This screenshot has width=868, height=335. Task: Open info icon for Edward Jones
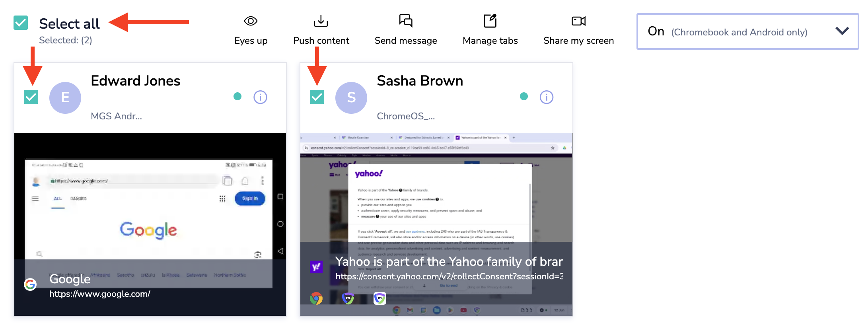click(260, 97)
